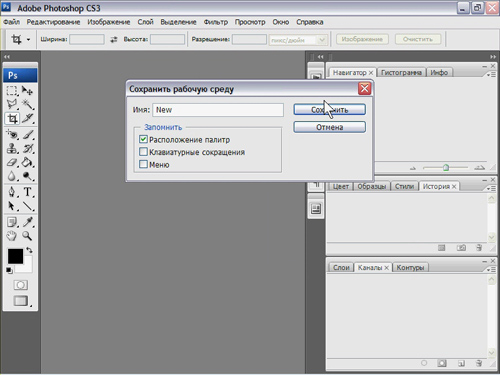This screenshot has width=500, height=375.
Task: Select the Magic Wand tool
Action: pos(28,104)
